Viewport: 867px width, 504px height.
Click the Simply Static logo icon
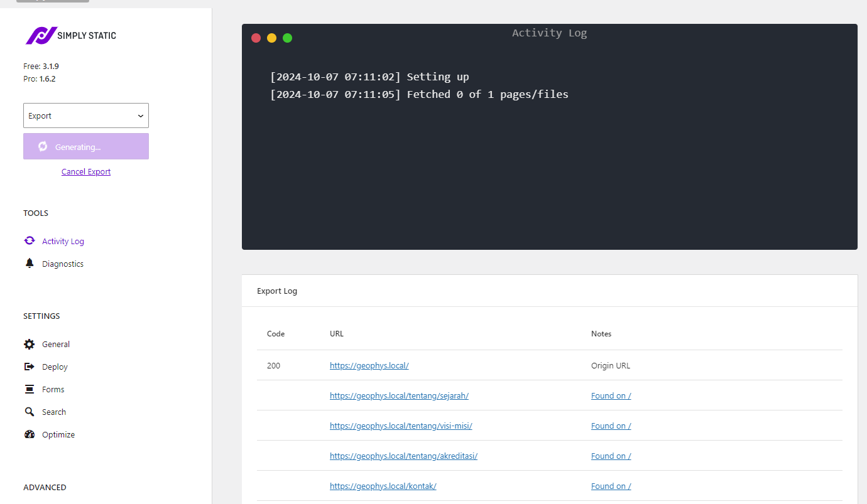[x=40, y=36]
